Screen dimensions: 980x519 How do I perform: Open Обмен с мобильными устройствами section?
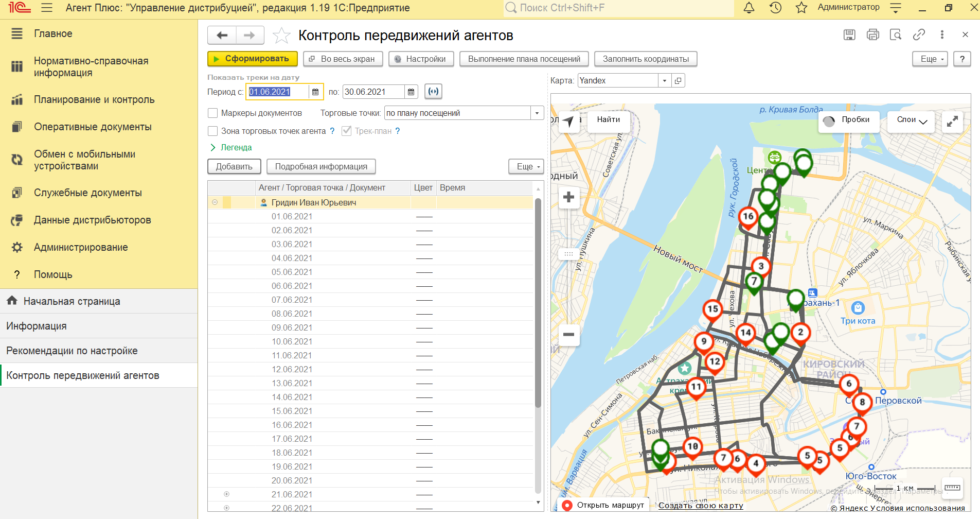pos(85,160)
